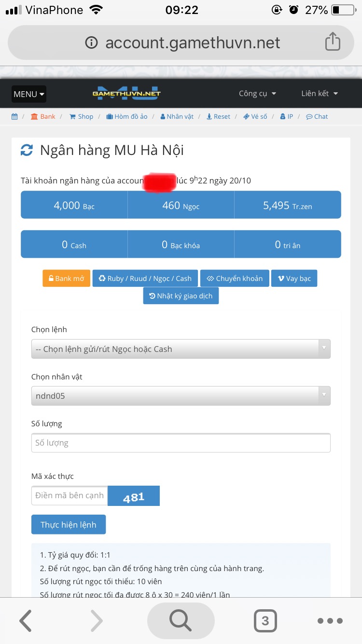362x644 pixels.
Task: Open the browser tabs counter icon
Action: 265,621
